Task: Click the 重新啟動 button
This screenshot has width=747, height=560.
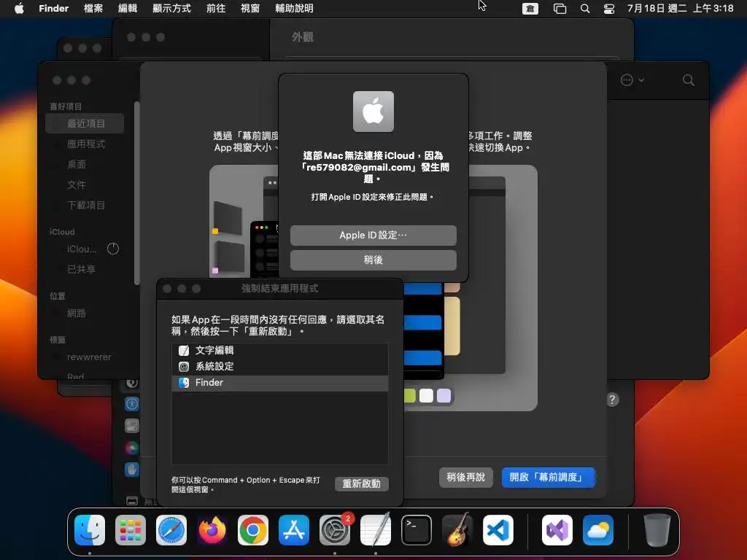Action: click(x=362, y=484)
